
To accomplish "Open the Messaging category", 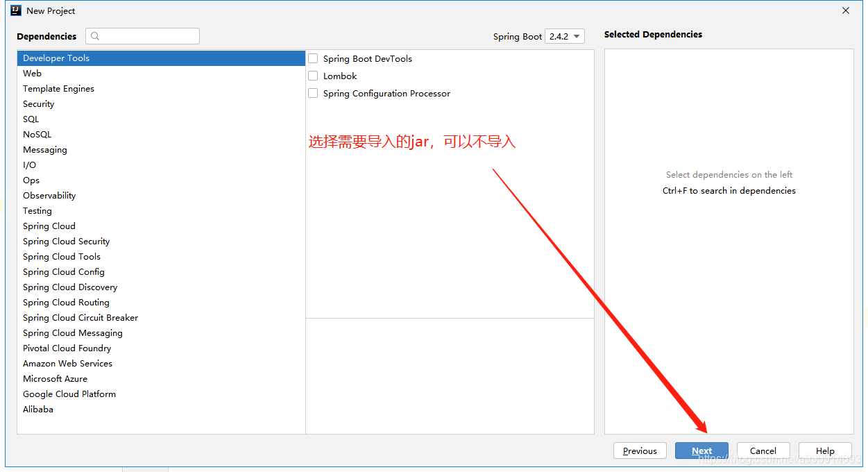I will click(x=161, y=150).
